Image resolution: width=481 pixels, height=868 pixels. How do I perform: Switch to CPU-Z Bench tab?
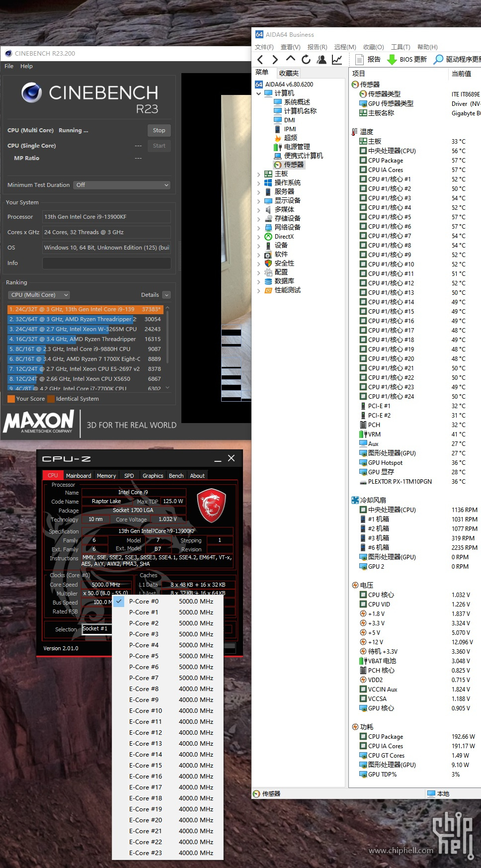click(176, 476)
